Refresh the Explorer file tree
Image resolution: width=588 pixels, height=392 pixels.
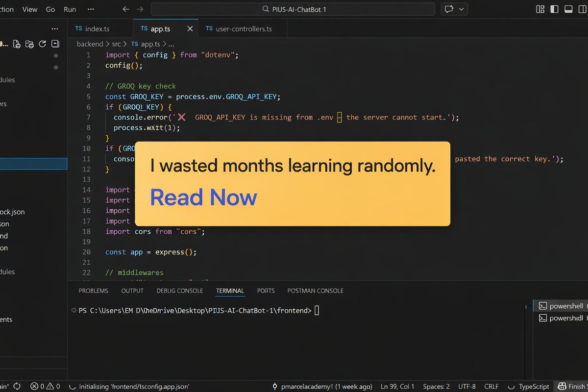42,44
